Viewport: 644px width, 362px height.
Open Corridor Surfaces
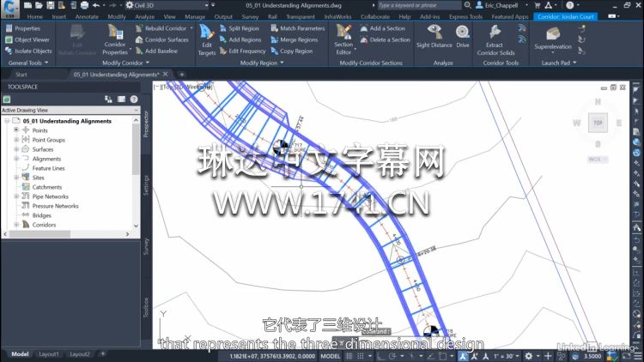click(161, 39)
